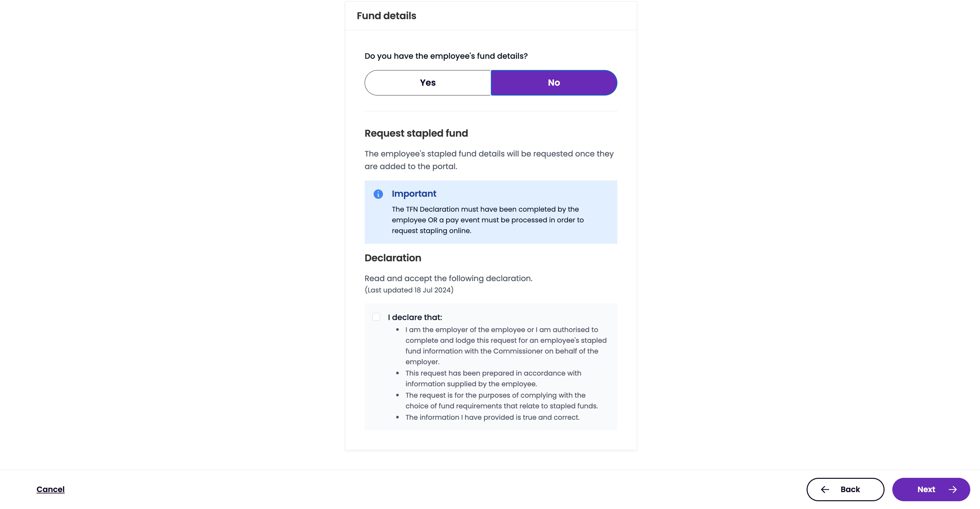Click the right arrow icon on Next
Image resolution: width=980 pixels, height=509 pixels.
pyautogui.click(x=953, y=489)
